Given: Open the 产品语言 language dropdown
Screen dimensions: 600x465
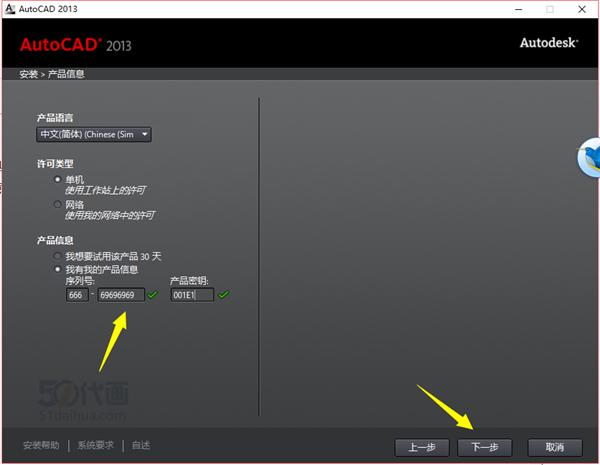Looking at the screenshot, I should [94, 134].
